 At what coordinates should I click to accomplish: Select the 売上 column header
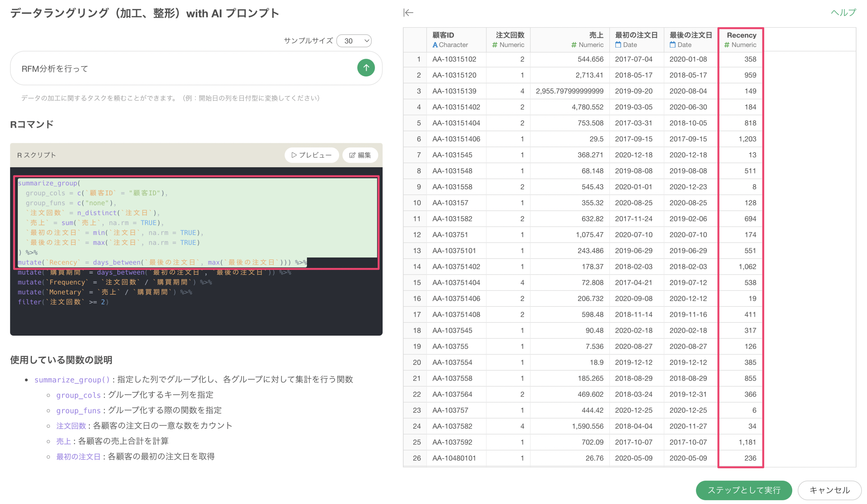pyautogui.click(x=570, y=40)
